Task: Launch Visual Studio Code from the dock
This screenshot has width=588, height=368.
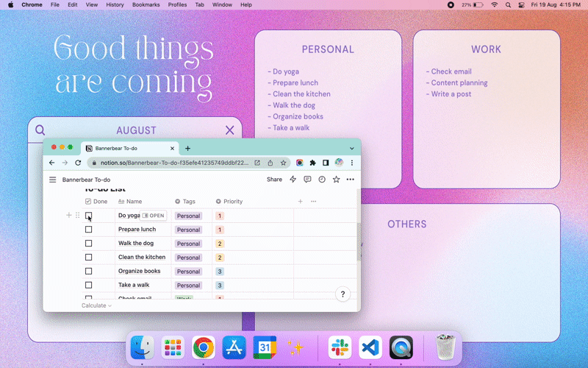Action: pos(370,347)
